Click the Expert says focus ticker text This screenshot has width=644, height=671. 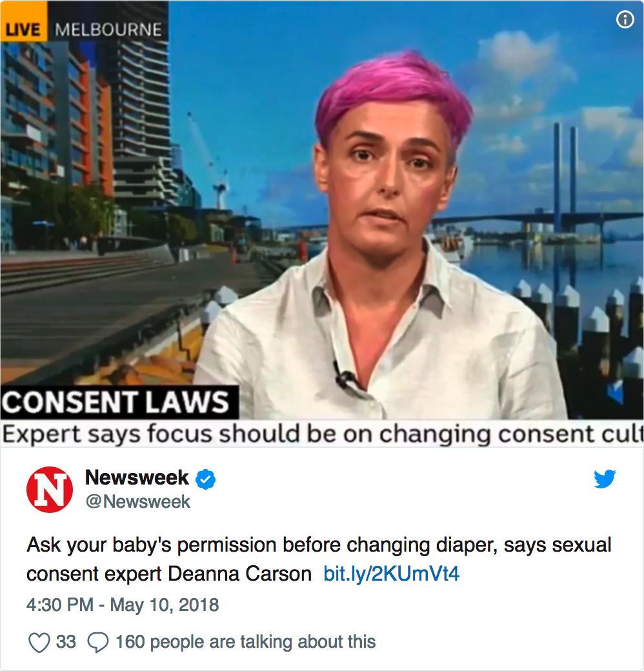pos(322,434)
